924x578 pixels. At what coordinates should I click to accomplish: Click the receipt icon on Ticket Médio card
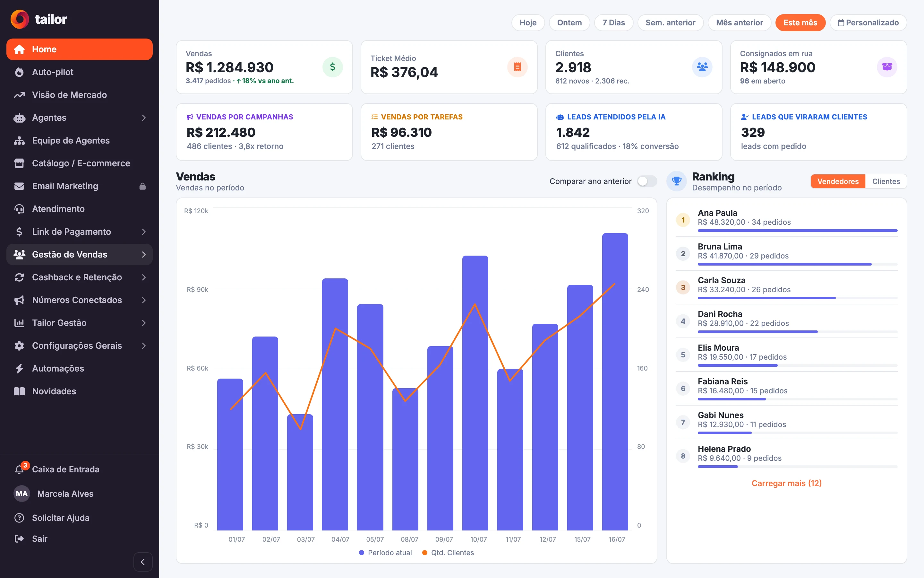pos(518,67)
